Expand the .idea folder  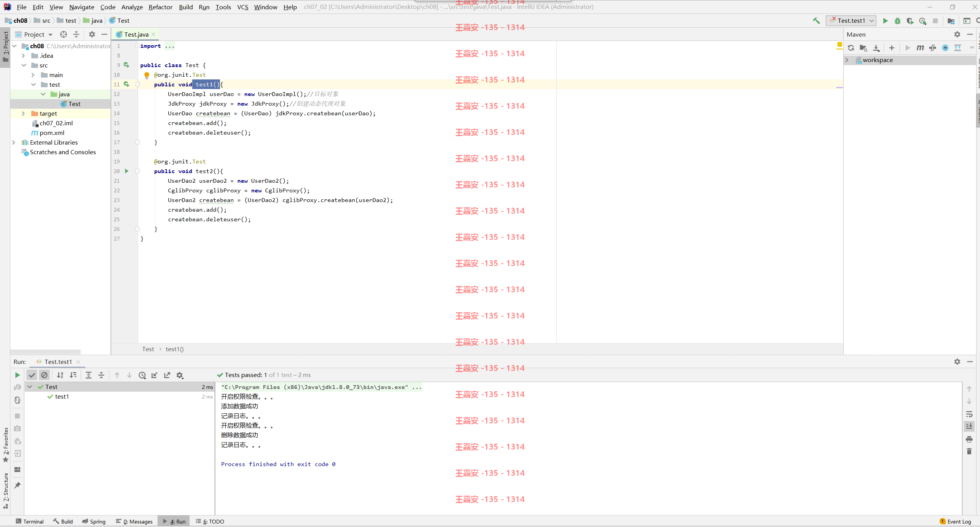point(23,56)
